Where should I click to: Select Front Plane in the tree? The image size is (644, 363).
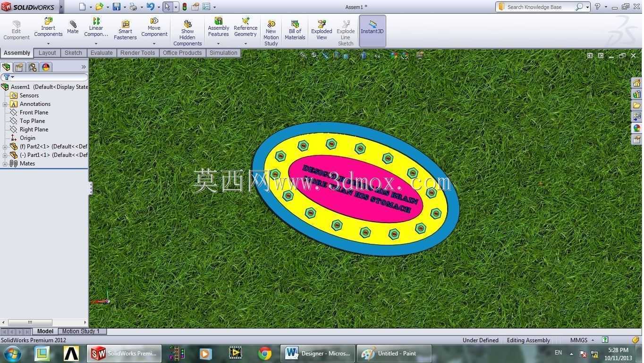click(x=34, y=112)
